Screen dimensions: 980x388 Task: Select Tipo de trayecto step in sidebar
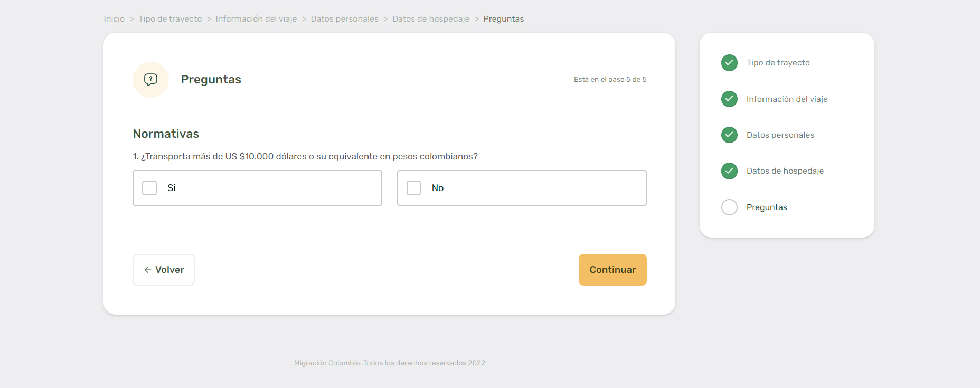(778, 63)
